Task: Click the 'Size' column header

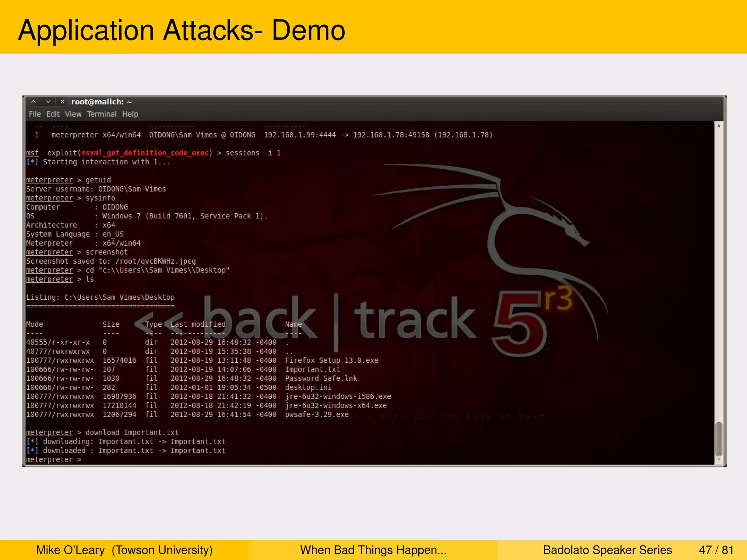Action: tap(111, 324)
